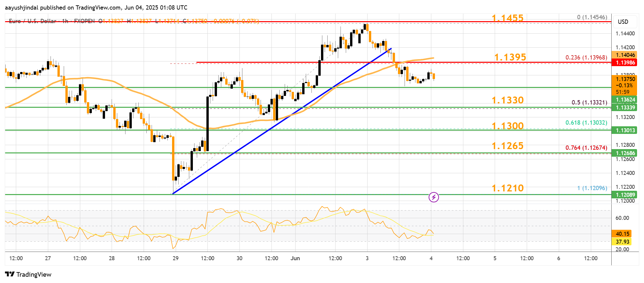Select the 1.1300 support level label
The width and height of the screenshot is (644, 283).
508,126
